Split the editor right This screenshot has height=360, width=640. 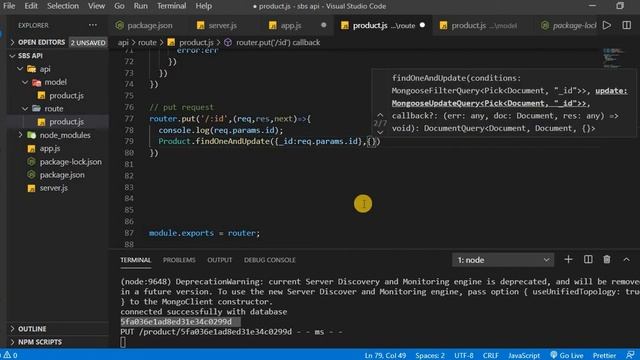(627, 25)
